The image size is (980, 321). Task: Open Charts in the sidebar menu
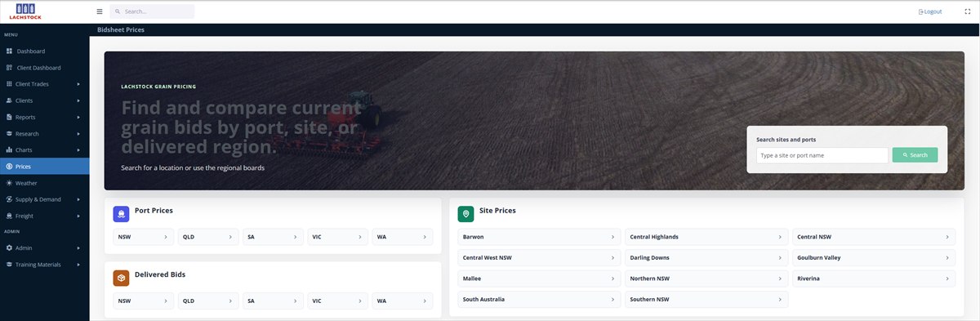(44, 150)
